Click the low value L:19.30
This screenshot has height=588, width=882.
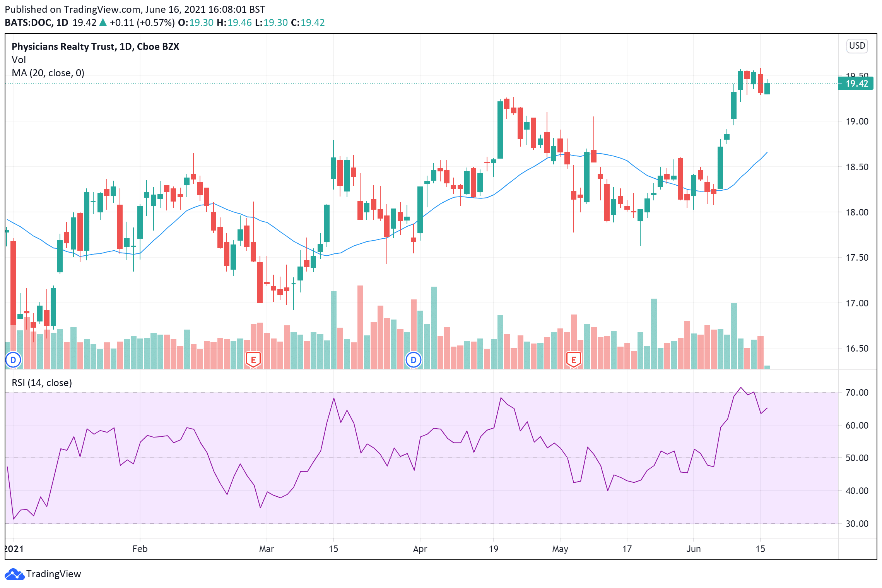click(x=272, y=22)
